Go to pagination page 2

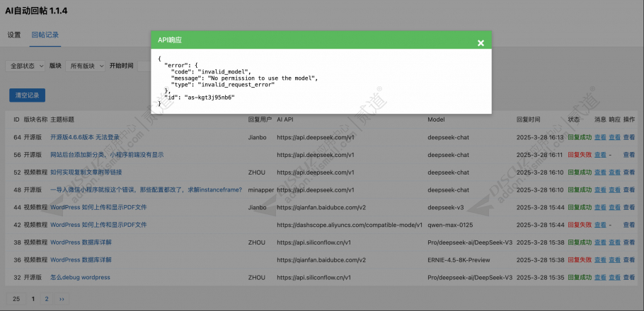click(x=47, y=299)
